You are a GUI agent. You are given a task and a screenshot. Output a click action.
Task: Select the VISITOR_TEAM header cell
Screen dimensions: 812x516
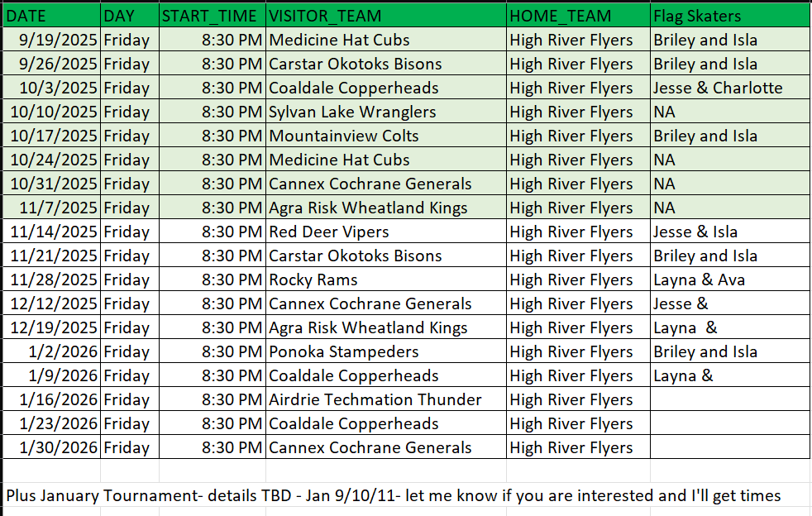(x=385, y=16)
